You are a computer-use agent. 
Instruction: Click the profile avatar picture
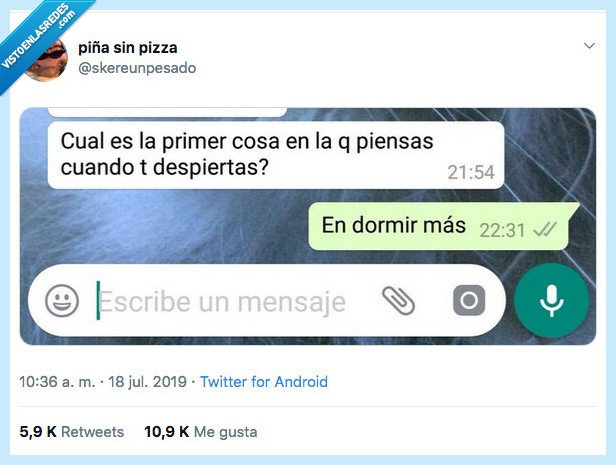[46, 59]
